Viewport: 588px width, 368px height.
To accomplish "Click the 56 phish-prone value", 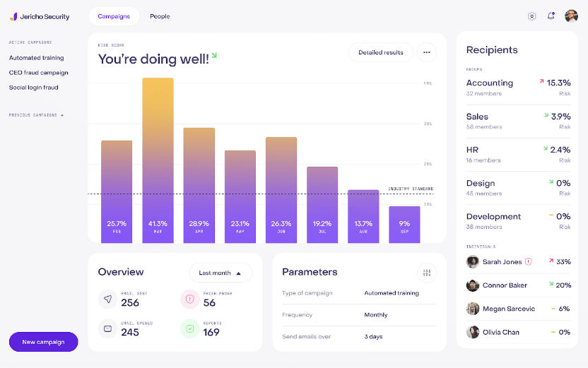I will tap(209, 303).
